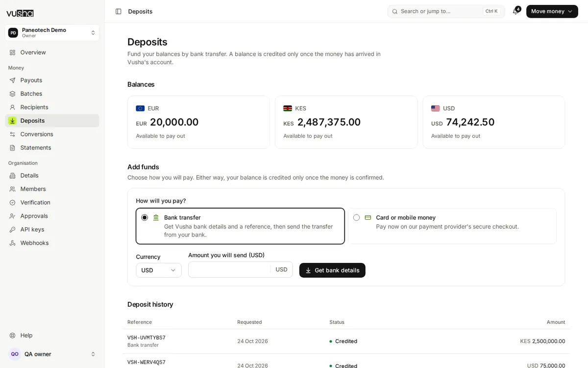Click the Help icon
Image resolution: width=588 pixels, height=368 pixels.
coord(12,336)
